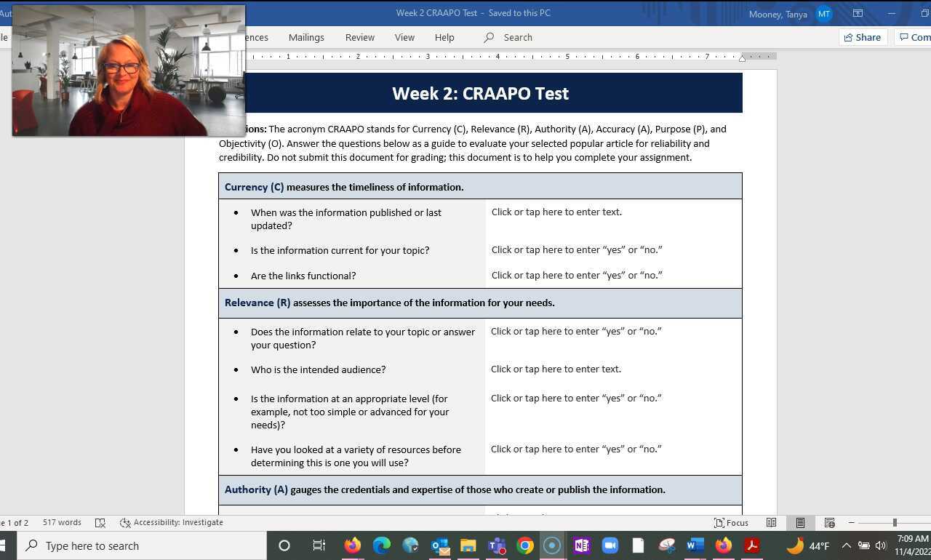Image resolution: width=931 pixels, height=560 pixels.
Task: Switch to the Zoom app on taskbar
Action: click(x=610, y=545)
